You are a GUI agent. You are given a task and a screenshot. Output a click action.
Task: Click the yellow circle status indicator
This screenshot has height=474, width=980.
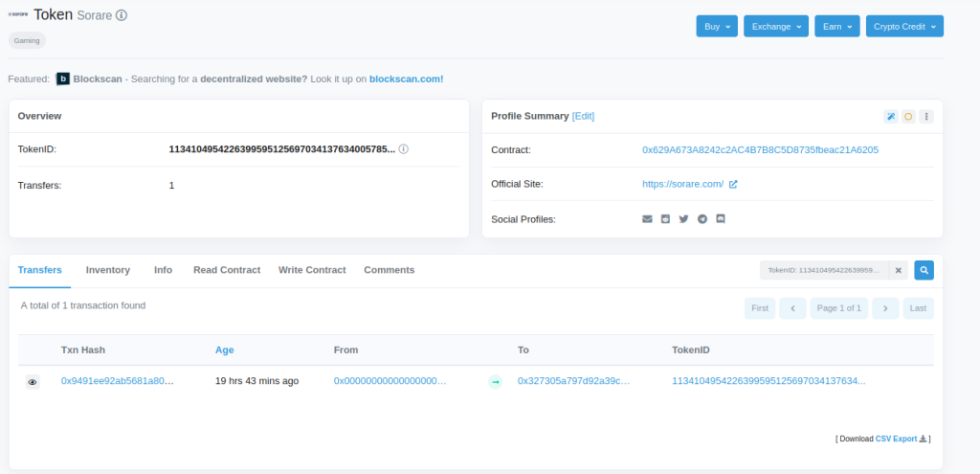[908, 117]
